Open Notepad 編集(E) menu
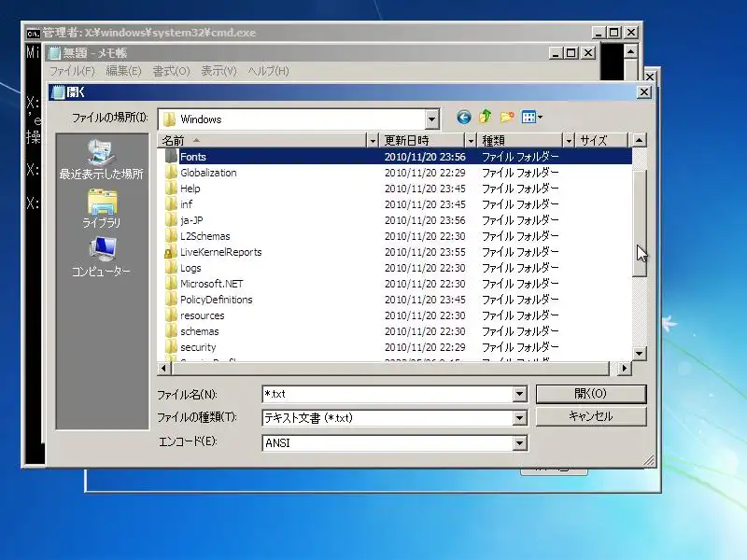This screenshot has height=560, width=747. (x=124, y=72)
